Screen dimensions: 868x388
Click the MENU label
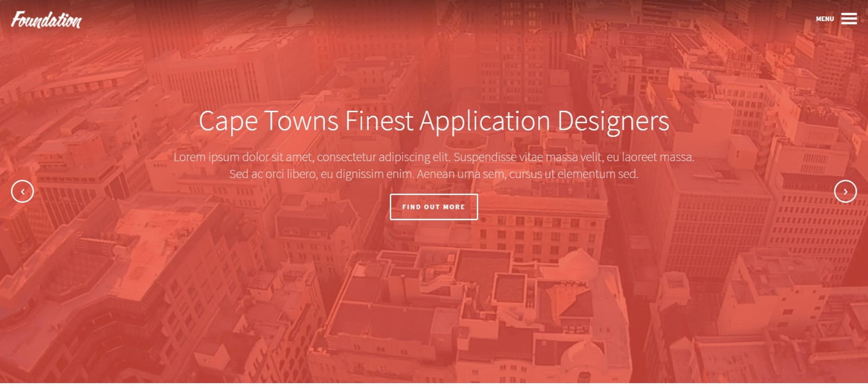click(825, 19)
